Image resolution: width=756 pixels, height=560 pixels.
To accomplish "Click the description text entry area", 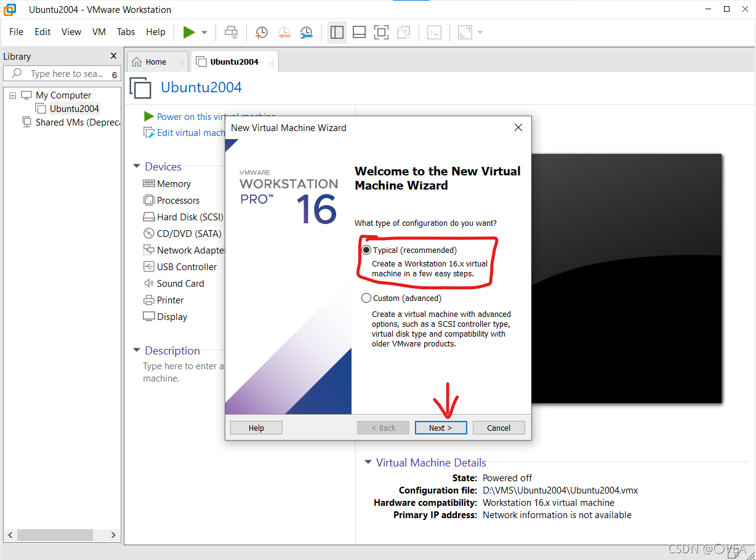I will pos(183,372).
